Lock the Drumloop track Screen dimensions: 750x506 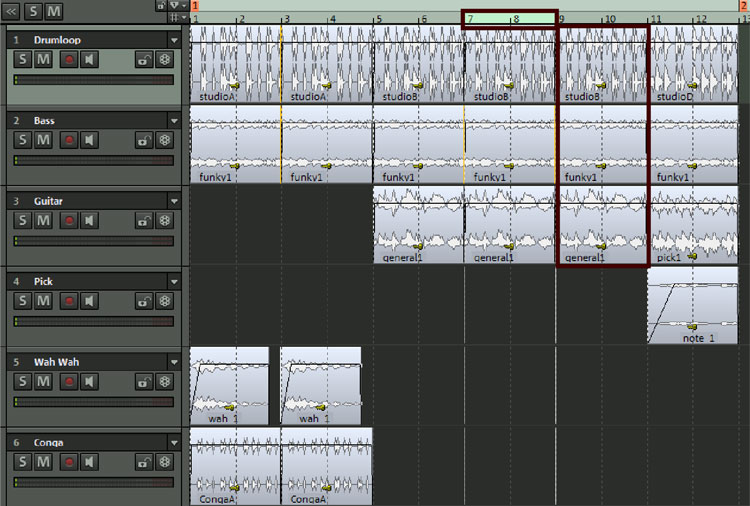click(x=144, y=60)
